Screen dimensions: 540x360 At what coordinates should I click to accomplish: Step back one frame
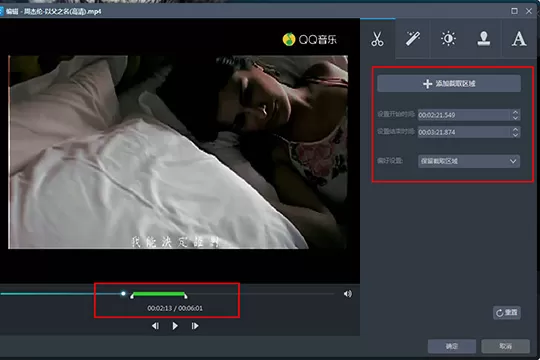pos(156,326)
